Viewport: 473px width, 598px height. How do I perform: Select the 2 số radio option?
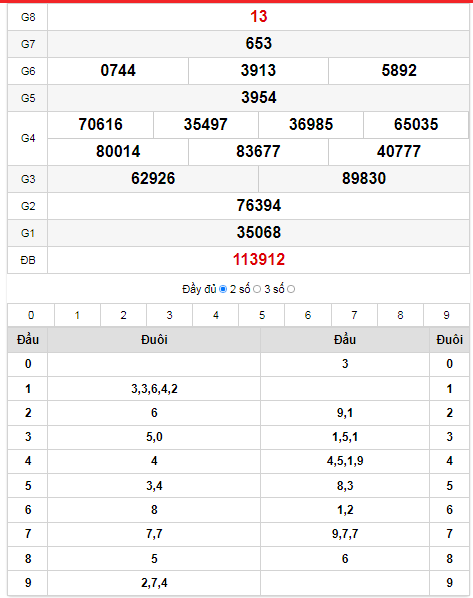coord(257,289)
